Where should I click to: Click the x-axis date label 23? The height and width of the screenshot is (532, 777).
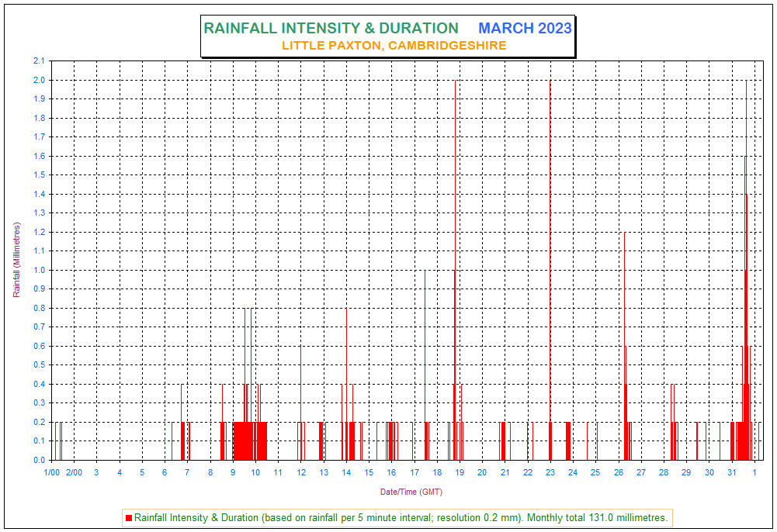(550, 472)
